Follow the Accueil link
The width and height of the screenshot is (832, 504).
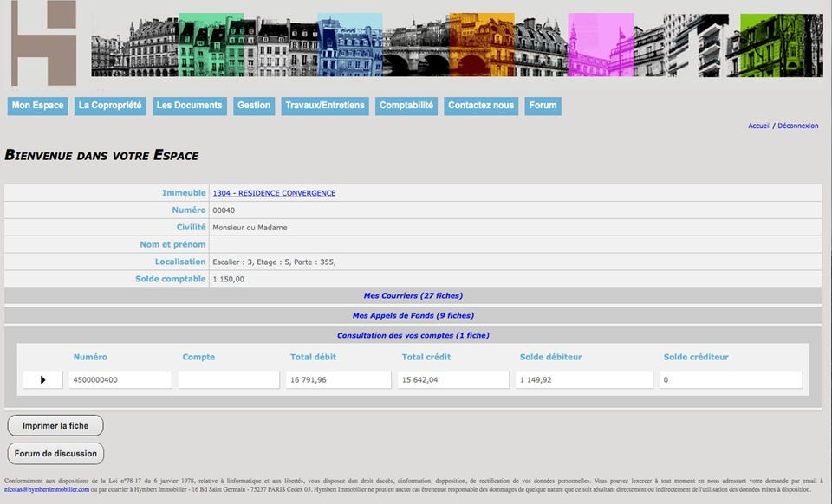pos(759,126)
